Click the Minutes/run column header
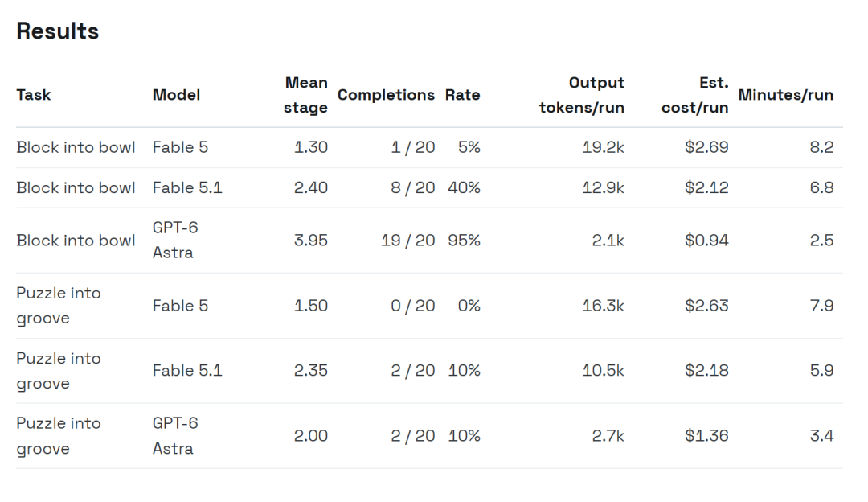The width and height of the screenshot is (868, 502). (785, 95)
